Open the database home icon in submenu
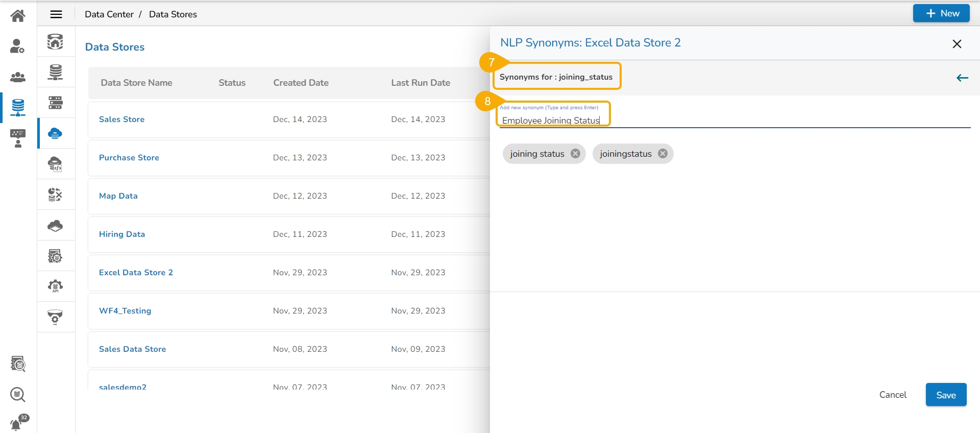 pos(55,41)
